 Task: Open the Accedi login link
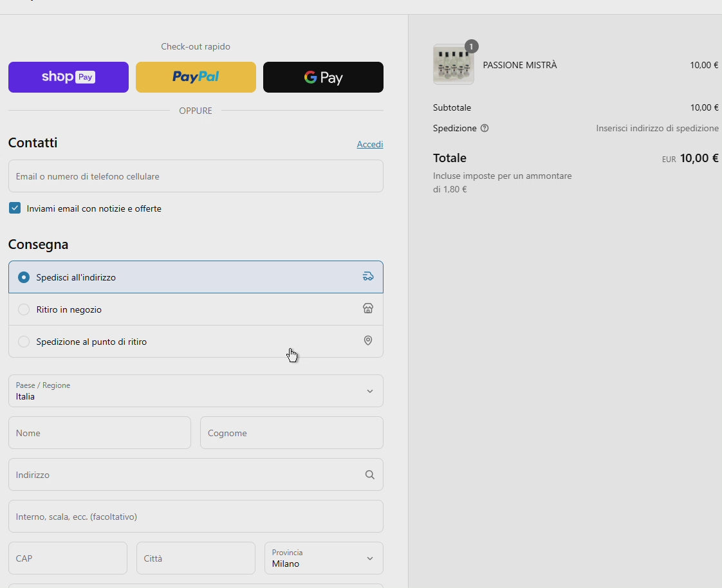point(370,144)
